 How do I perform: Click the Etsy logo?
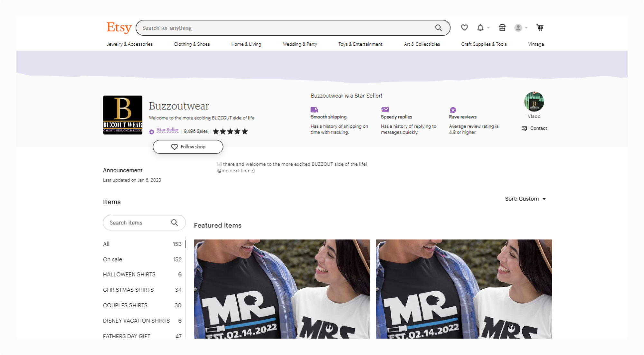119,28
